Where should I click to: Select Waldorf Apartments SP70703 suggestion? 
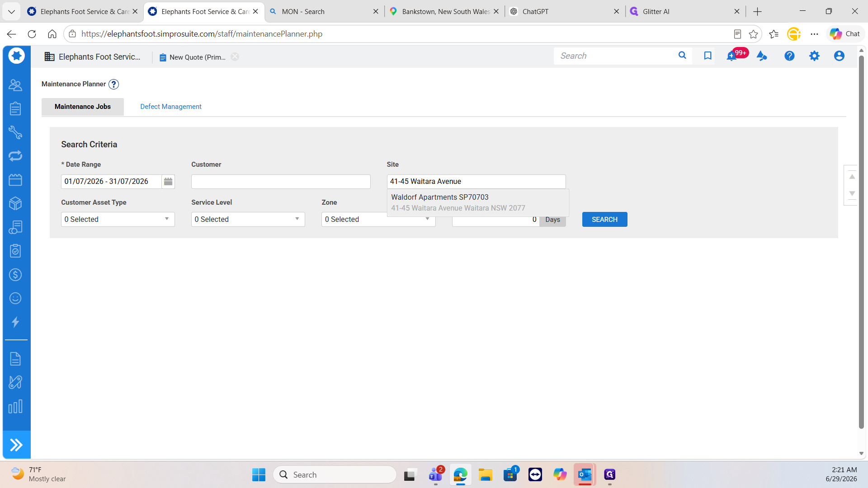coord(478,203)
